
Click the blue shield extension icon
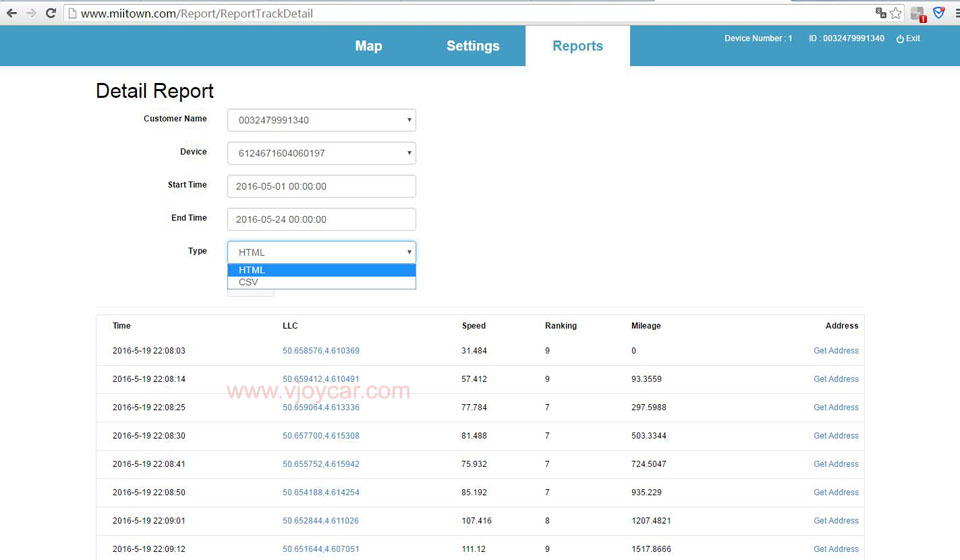point(938,13)
